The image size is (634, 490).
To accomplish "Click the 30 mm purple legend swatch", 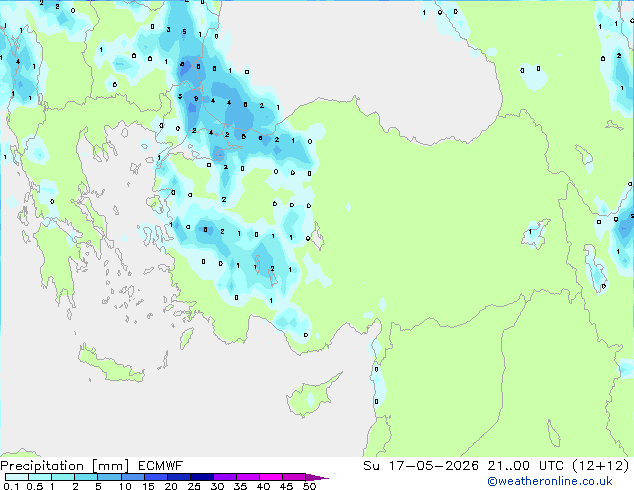I will [x=225, y=477].
